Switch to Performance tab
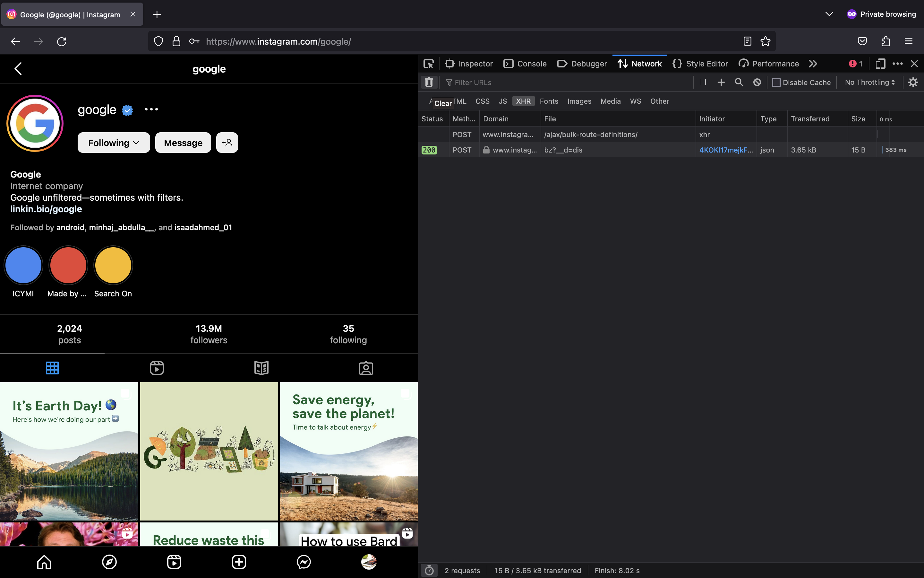Screen dimensions: 924x578 click(x=769, y=64)
